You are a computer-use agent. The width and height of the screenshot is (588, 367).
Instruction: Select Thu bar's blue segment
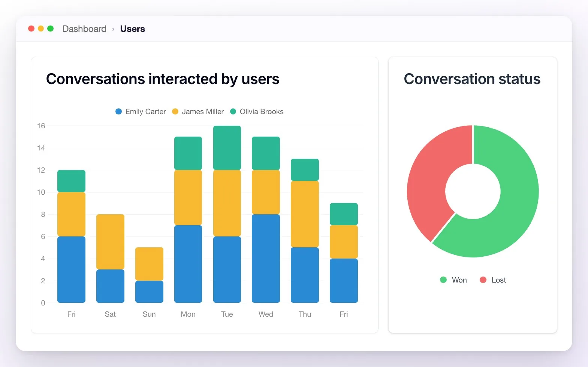pos(305,275)
